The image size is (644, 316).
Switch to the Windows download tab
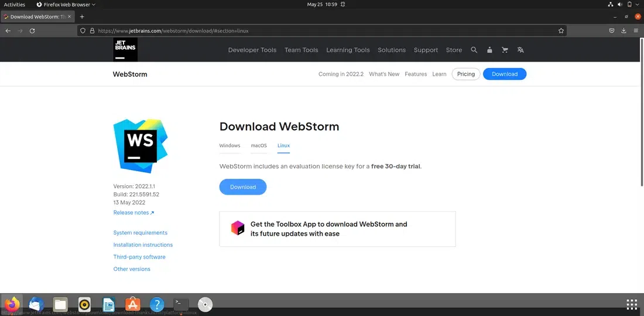point(229,145)
